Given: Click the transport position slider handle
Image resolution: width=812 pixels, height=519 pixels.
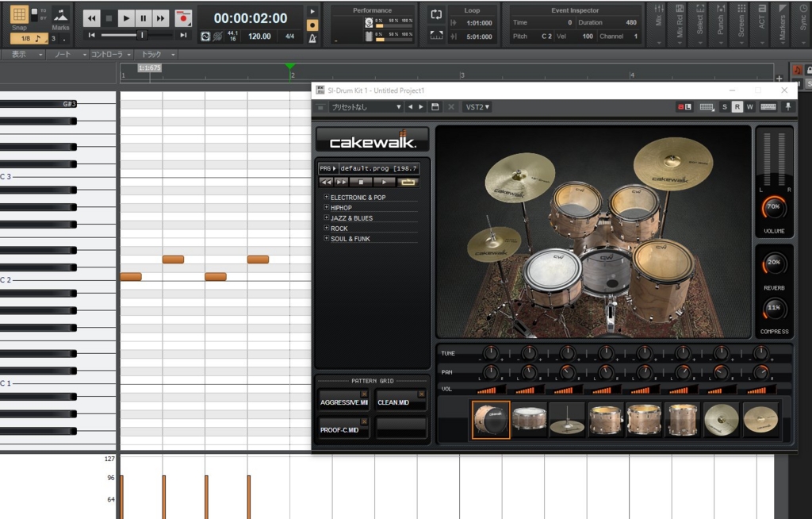Looking at the screenshot, I should point(141,35).
